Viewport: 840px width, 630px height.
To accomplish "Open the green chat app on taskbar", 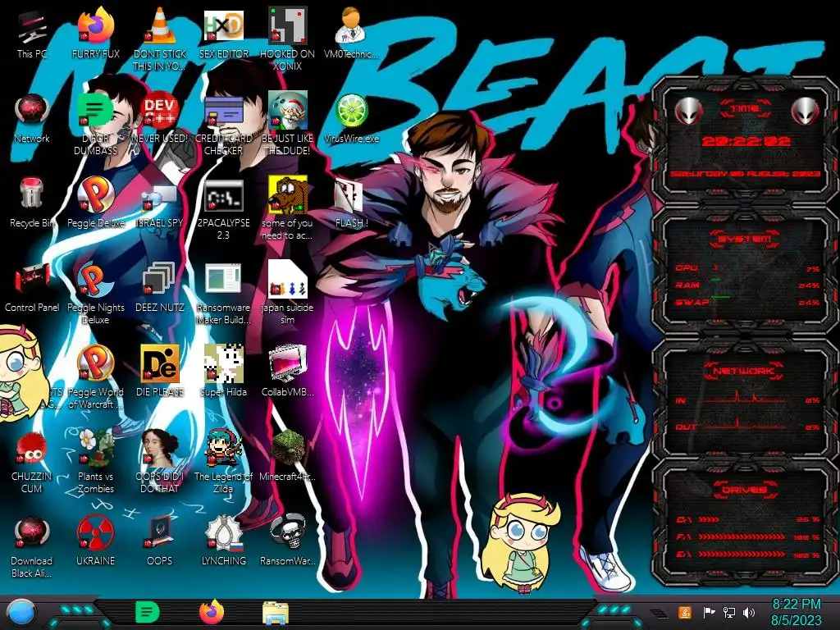I will [148, 612].
